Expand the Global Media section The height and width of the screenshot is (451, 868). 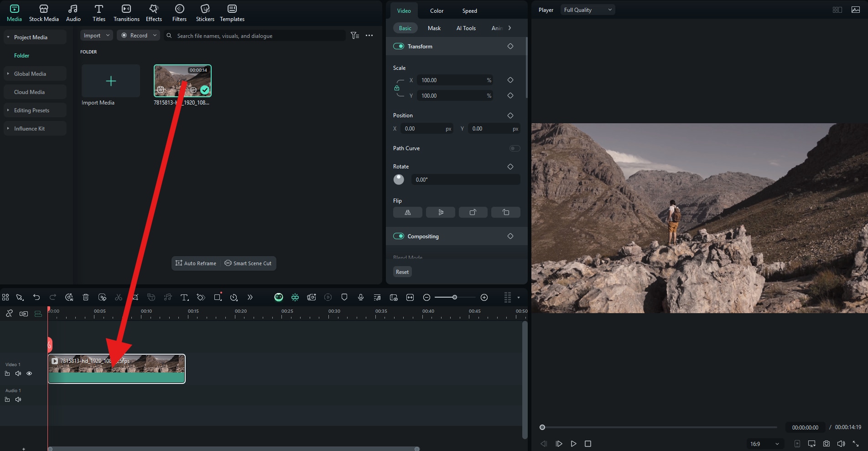pos(8,74)
